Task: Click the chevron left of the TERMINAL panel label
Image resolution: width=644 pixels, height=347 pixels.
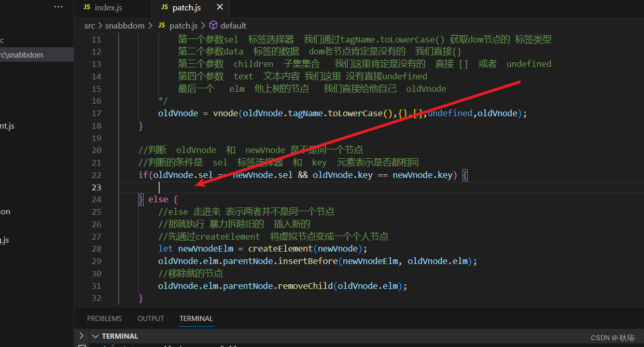Action: coord(81,336)
